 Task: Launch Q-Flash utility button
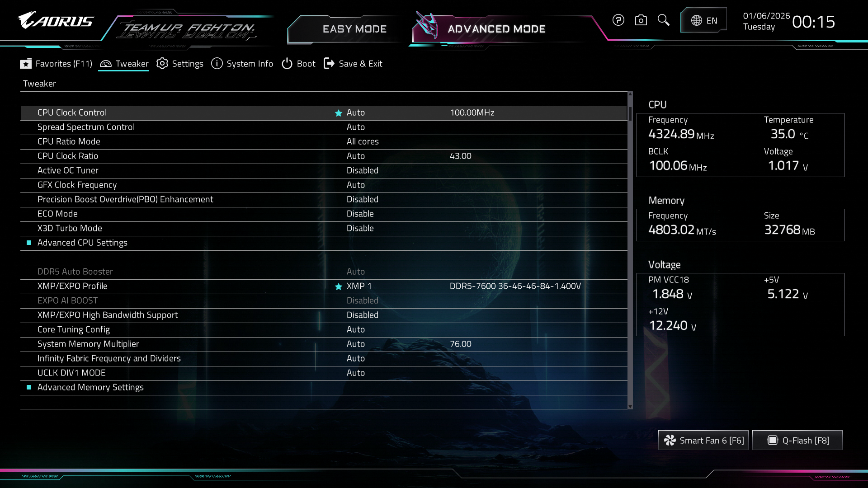797,440
